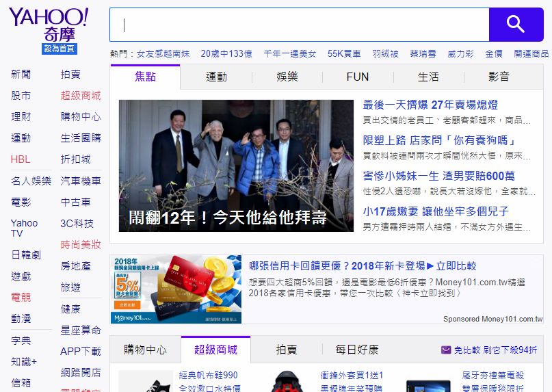Open the red sidebar 超級商城 link

tap(81, 96)
